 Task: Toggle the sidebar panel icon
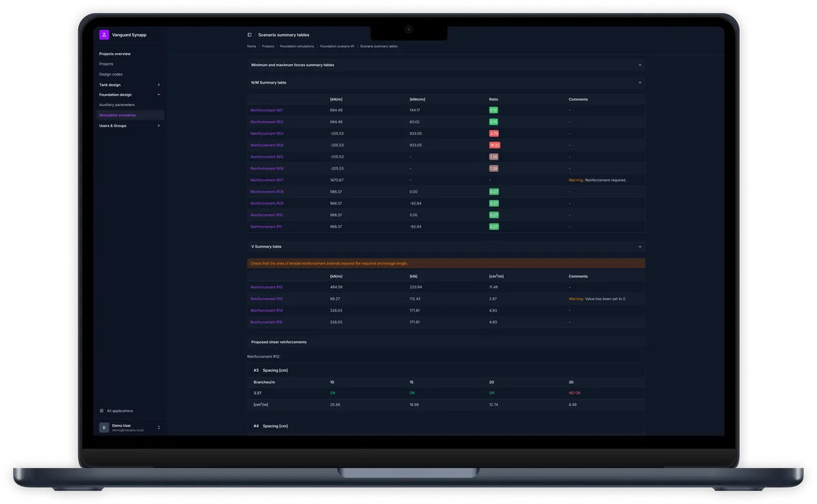[249, 35]
